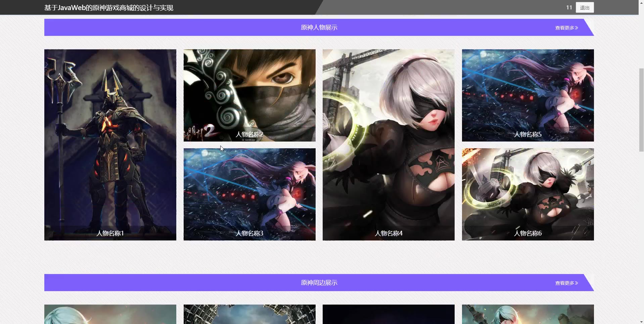
Task: Open second merchandise thumbnail showing ruined buildings
Action: pyautogui.click(x=249, y=314)
